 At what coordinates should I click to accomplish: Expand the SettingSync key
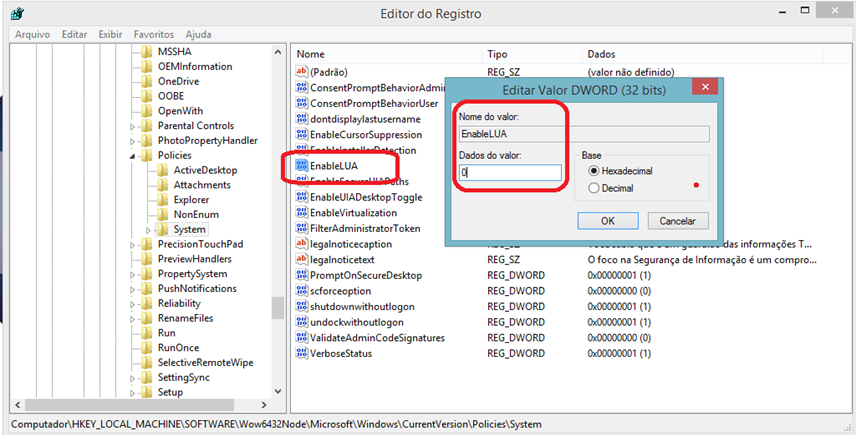tap(133, 378)
